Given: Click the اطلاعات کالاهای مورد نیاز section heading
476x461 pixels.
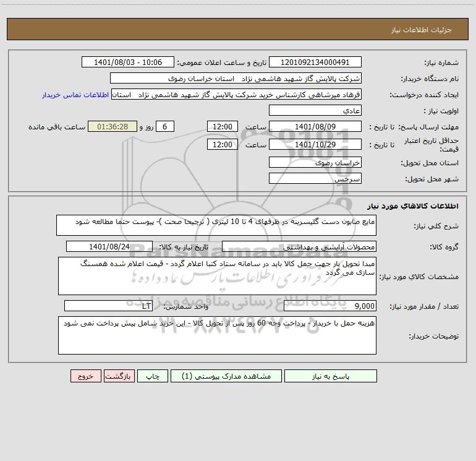Looking at the screenshot, I should tap(412, 206).
